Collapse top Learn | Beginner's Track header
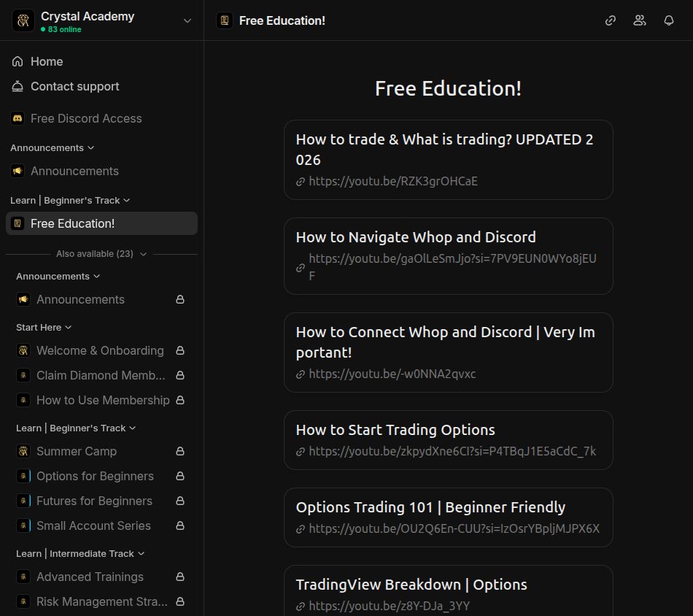The width and height of the screenshot is (693, 616). tap(70, 200)
